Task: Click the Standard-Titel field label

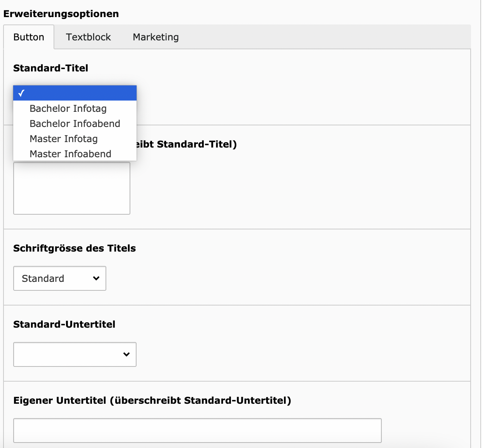Action: 51,68
